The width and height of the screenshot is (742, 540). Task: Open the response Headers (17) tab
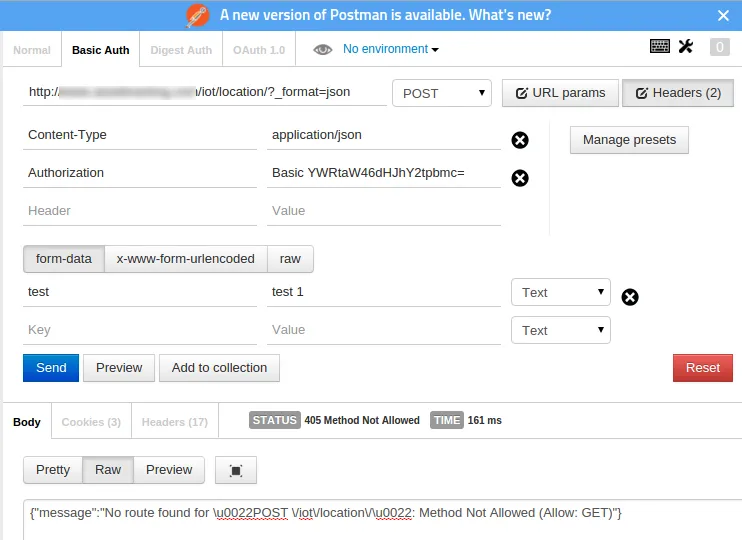[x=175, y=422]
